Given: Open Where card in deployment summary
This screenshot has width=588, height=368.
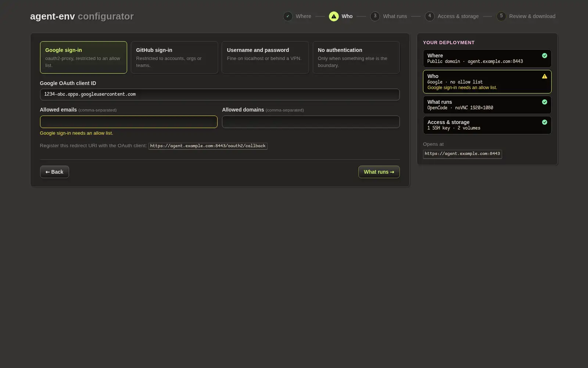Looking at the screenshot, I should tap(487, 59).
